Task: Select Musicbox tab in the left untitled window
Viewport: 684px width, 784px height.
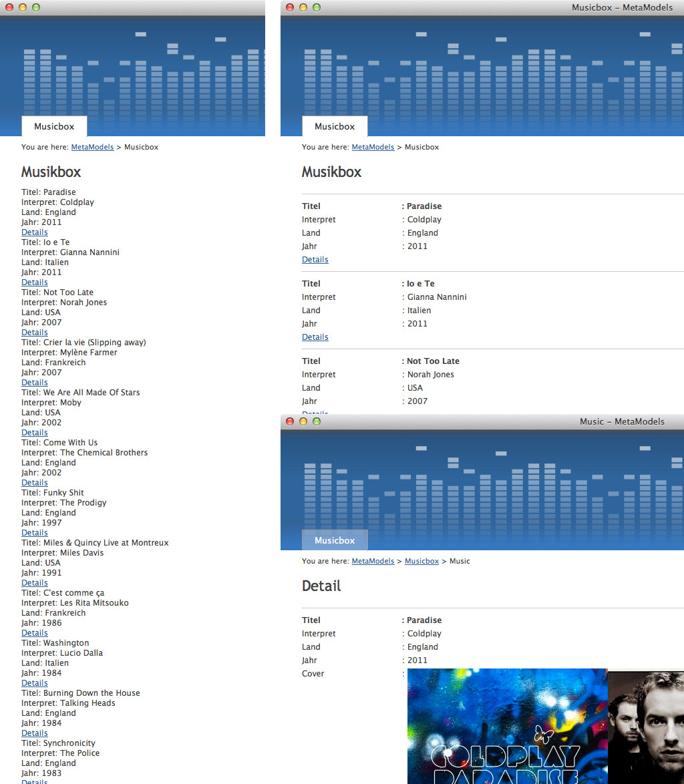Action: [54, 126]
